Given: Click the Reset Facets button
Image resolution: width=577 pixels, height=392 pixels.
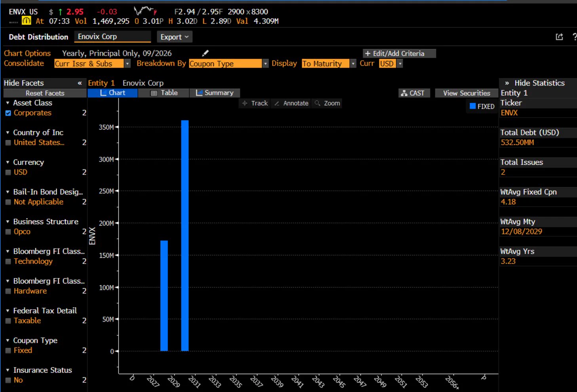Looking at the screenshot, I should click(45, 93).
